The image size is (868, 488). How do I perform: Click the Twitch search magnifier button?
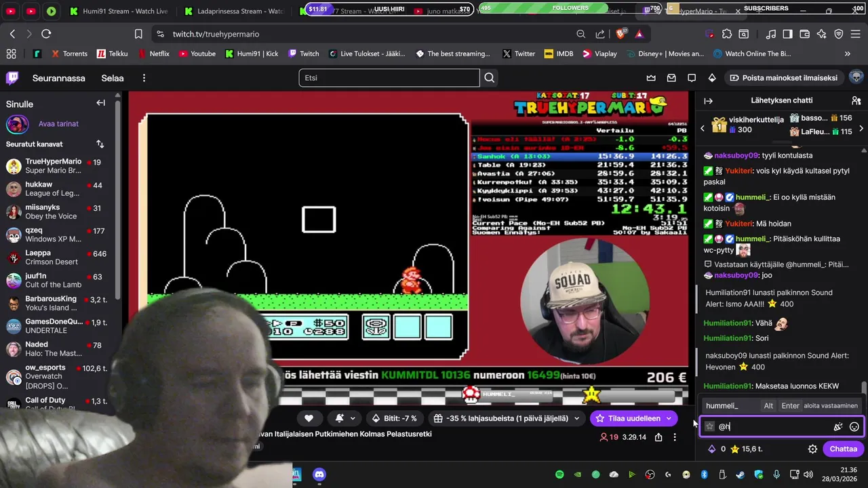coord(489,78)
